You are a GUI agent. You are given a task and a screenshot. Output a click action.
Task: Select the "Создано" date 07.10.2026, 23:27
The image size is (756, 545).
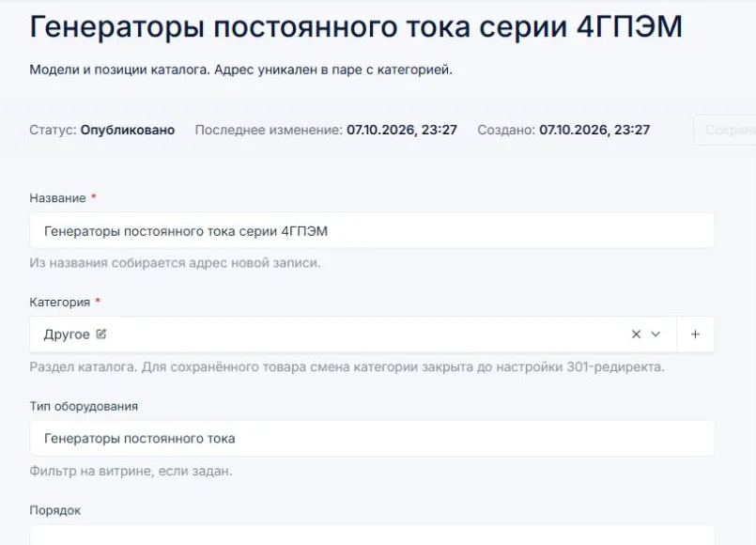point(594,130)
